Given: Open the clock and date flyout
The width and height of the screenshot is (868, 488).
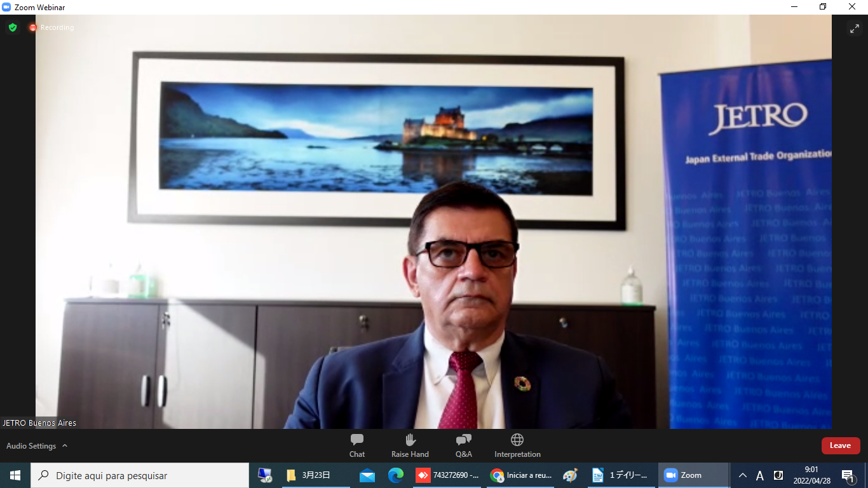Looking at the screenshot, I should point(811,475).
